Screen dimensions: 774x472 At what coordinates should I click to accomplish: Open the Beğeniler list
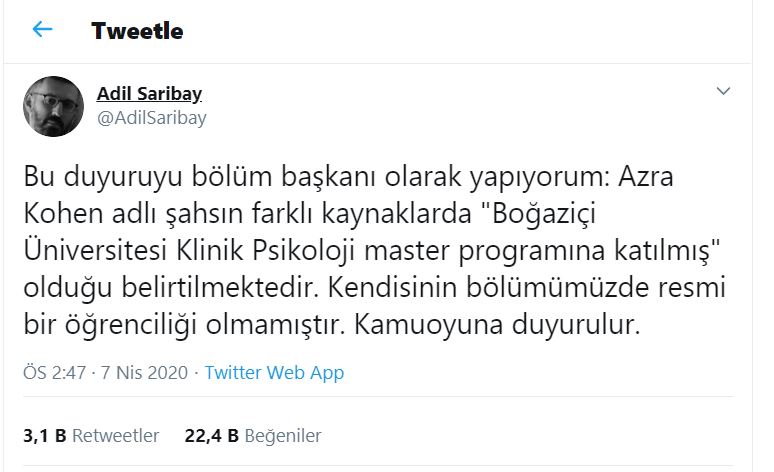pos(283,436)
